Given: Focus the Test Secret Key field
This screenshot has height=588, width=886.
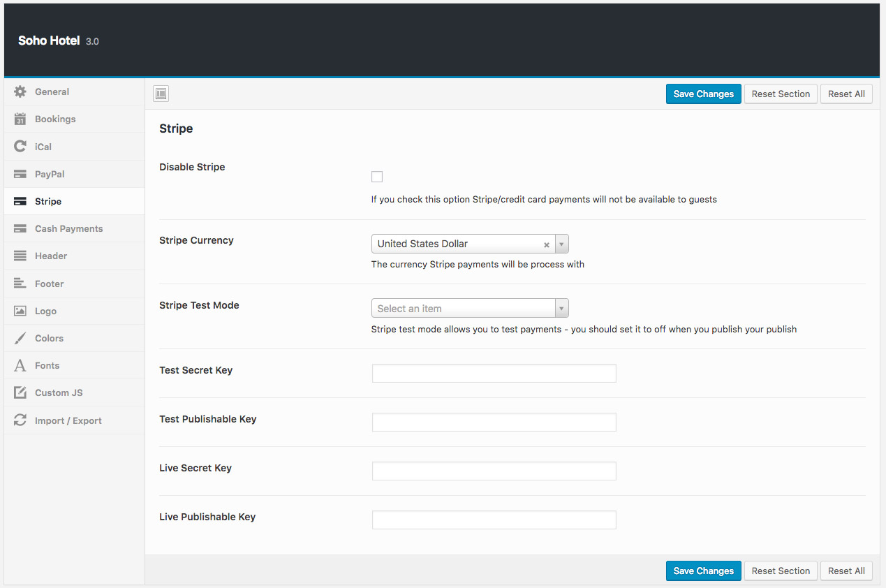Looking at the screenshot, I should click(x=494, y=373).
